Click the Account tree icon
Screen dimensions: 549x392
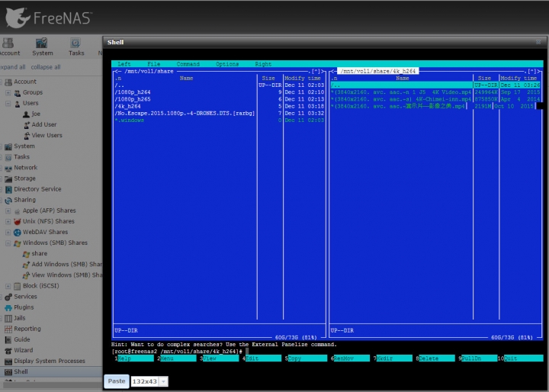click(8, 82)
